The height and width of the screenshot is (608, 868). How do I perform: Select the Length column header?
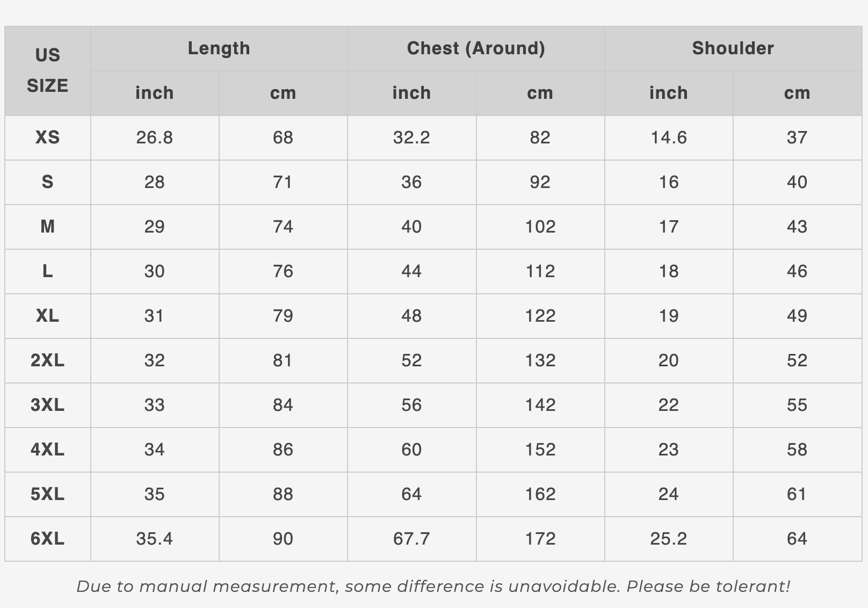(219, 48)
